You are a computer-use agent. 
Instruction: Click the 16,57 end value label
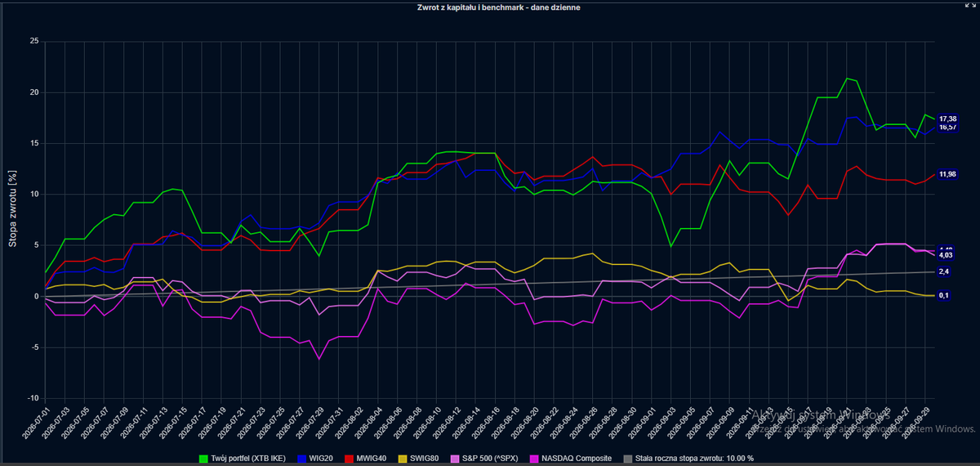pyautogui.click(x=947, y=127)
